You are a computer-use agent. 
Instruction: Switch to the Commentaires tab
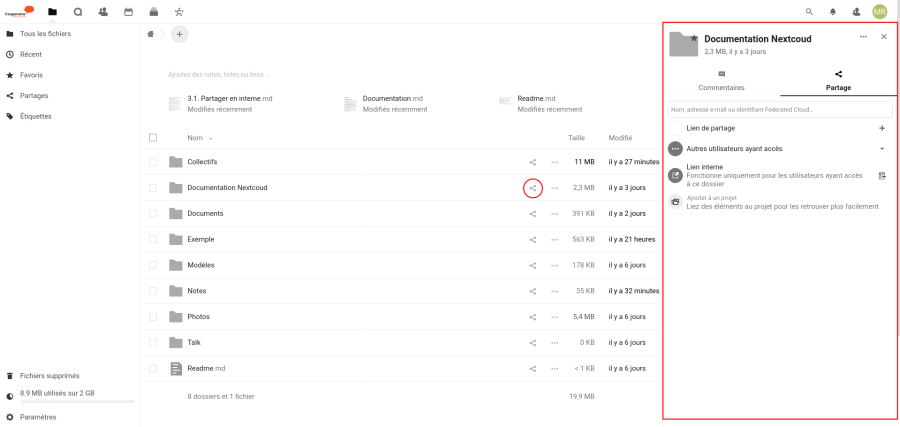(721, 81)
